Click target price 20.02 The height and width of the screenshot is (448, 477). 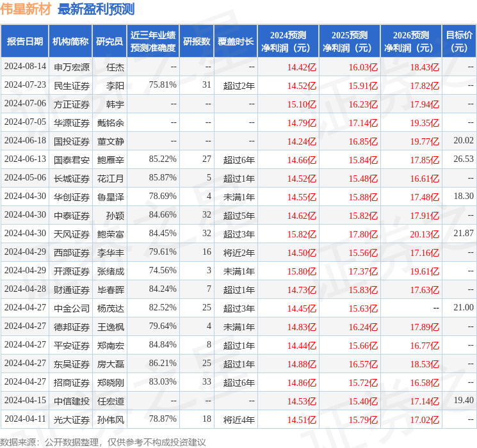click(x=464, y=141)
